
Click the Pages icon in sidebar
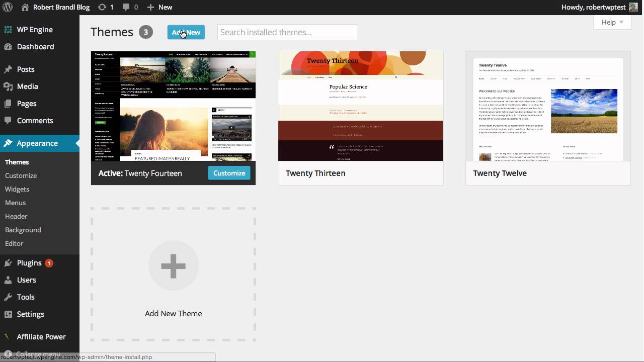click(x=8, y=104)
